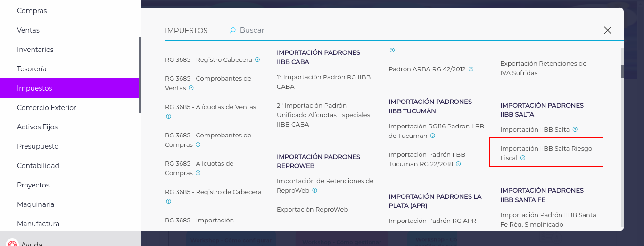The image size is (644, 246).
Task: Open RG 3685 - Registro Cabecera
Action: 208,60
